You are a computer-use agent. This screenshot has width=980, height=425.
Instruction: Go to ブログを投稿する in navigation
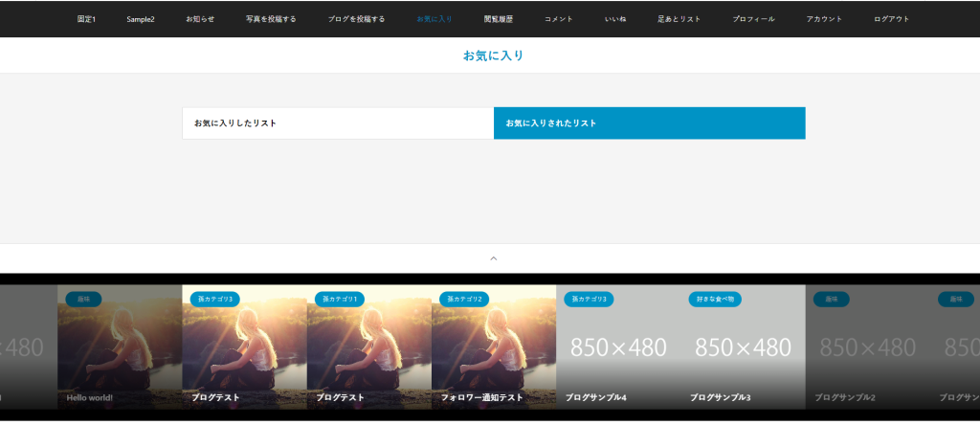356,19
